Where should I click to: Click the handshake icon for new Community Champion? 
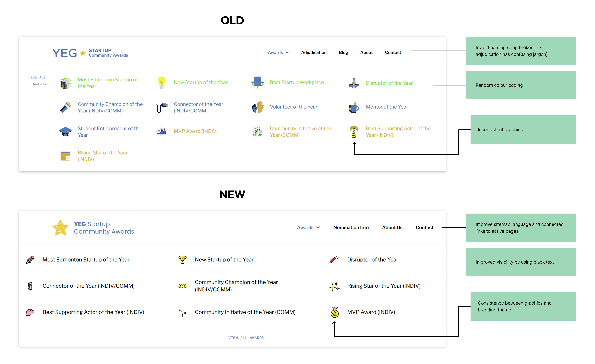[182, 286]
